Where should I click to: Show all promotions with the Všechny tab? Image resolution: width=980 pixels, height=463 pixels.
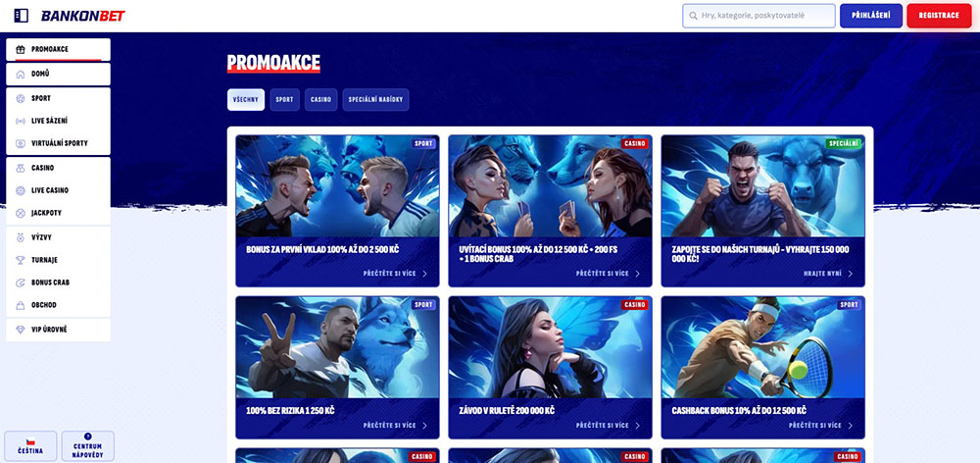pos(245,100)
